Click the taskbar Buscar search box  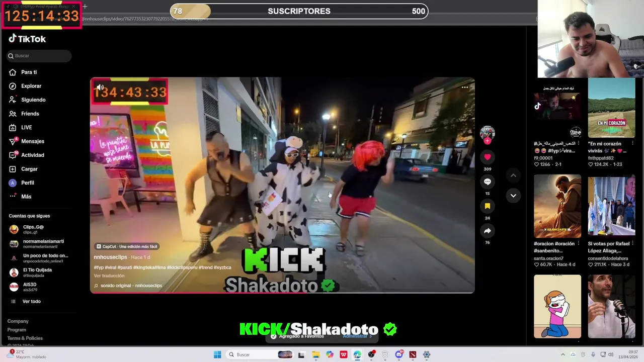pos(259,354)
